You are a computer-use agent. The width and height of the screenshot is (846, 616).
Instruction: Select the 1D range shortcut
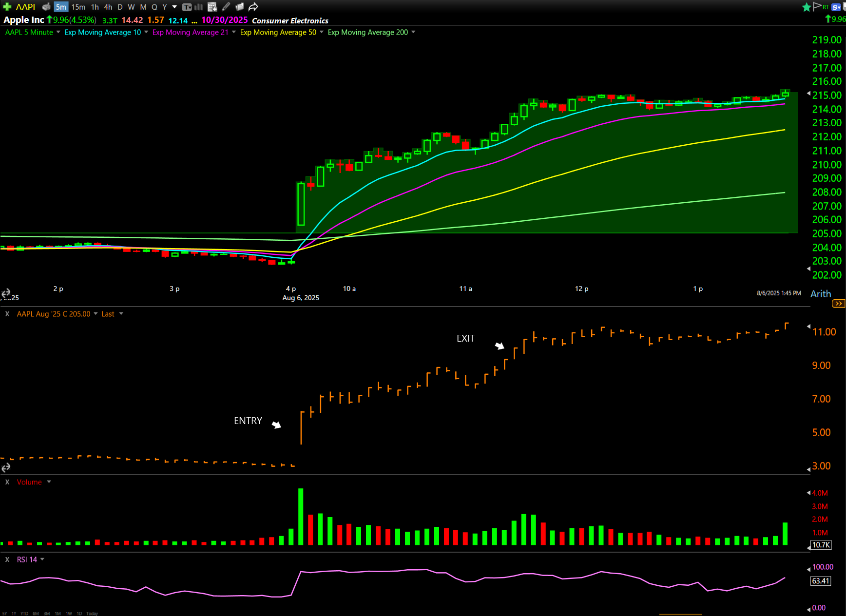point(79,614)
